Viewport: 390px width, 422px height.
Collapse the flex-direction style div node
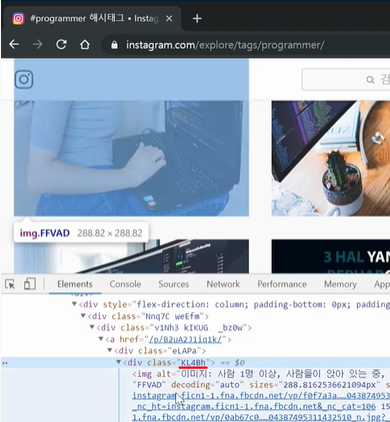[74, 304]
